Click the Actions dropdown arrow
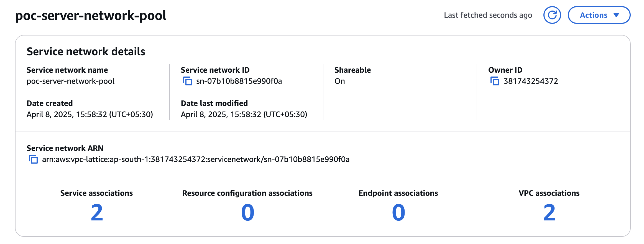Viewport: 644px width, 244px height. 616,15
